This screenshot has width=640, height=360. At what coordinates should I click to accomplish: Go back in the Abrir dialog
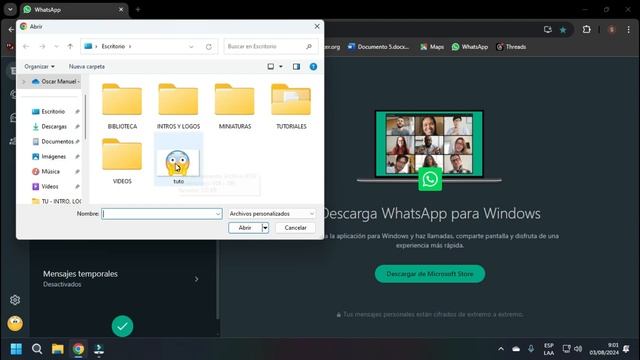point(26,47)
